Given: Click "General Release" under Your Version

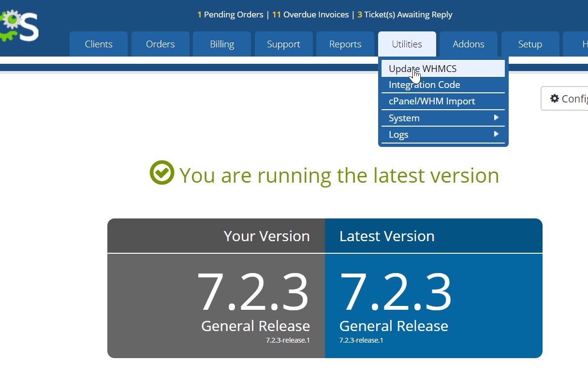Looking at the screenshot, I should coord(255,326).
